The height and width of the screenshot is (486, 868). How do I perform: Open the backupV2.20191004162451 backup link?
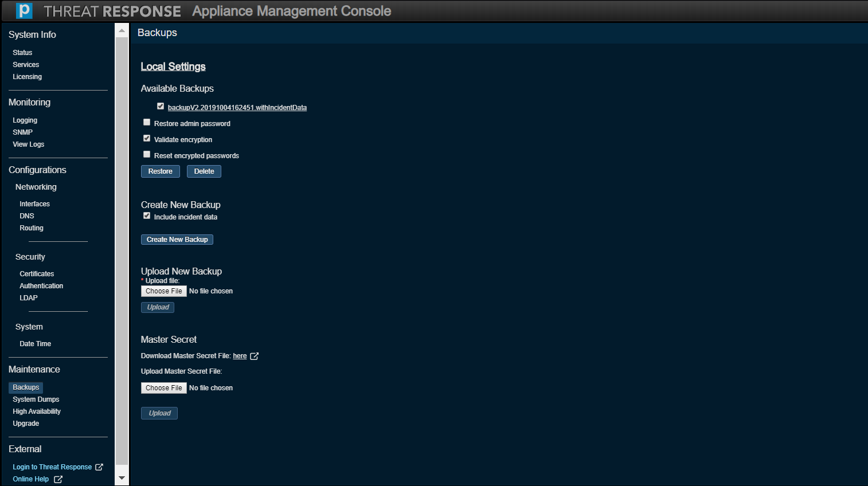coord(237,108)
